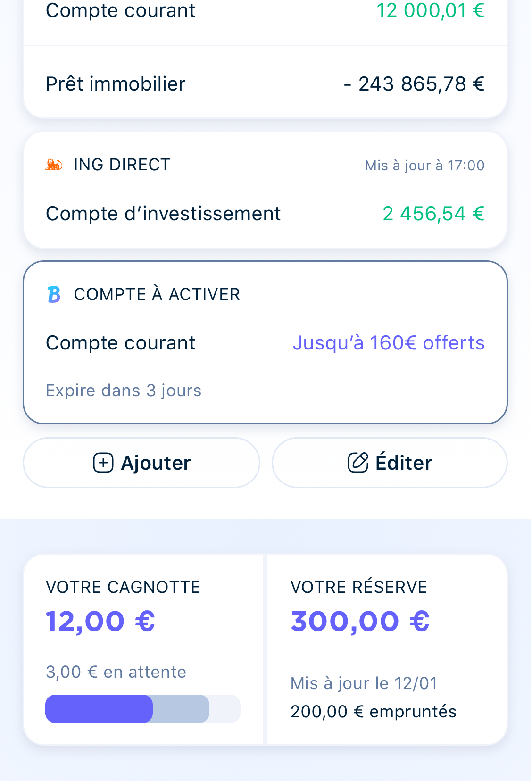Tap the blue B bank logo
The image size is (532, 781).
click(x=54, y=294)
